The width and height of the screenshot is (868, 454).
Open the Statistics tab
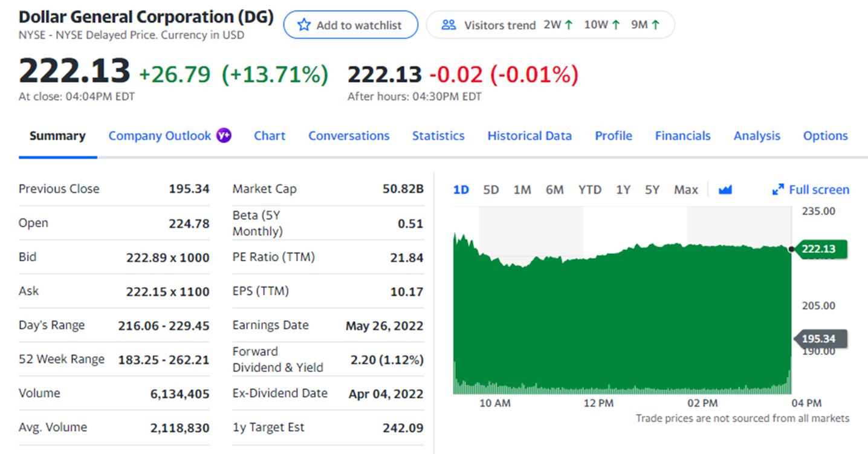click(x=438, y=136)
